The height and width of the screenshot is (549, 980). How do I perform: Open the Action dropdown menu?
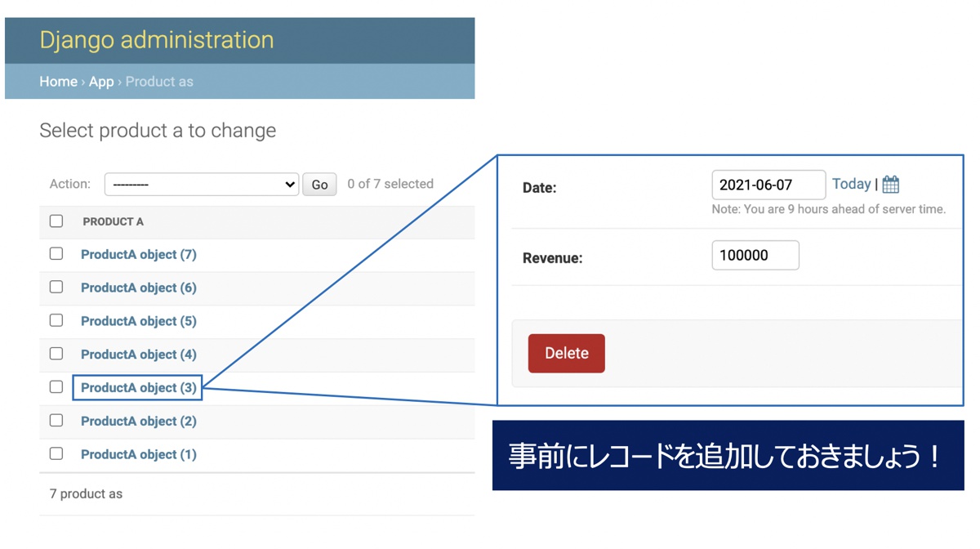201,185
